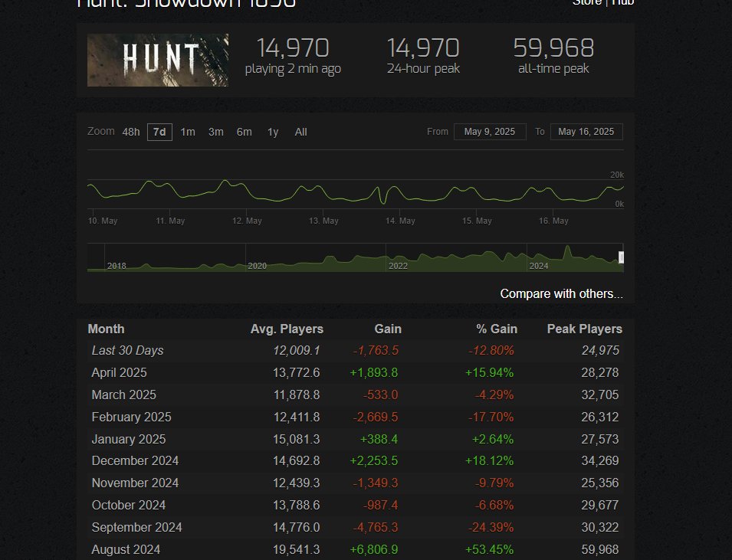Click the 12,009.1 average players value
Screen dimensions: 732x560
(x=297, y=350)
